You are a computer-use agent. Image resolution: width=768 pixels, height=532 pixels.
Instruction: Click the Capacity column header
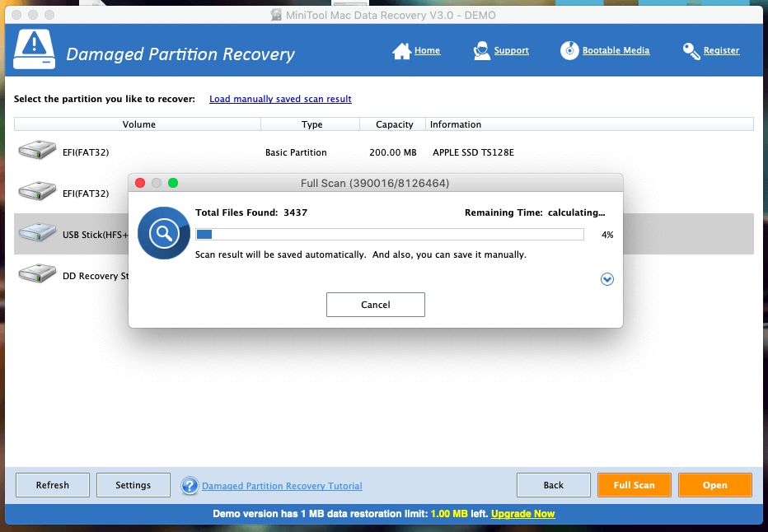click(x=393, y=124)
